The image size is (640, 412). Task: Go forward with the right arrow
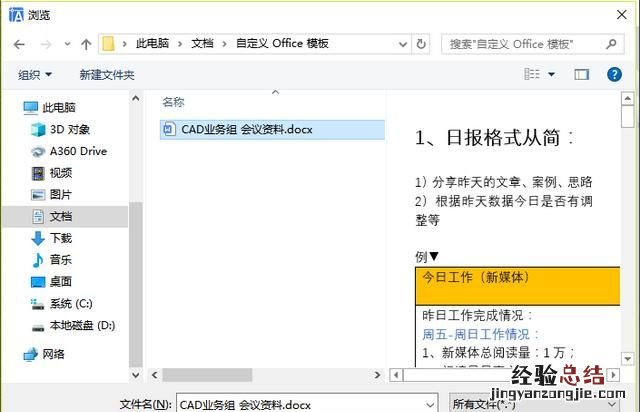46,44
